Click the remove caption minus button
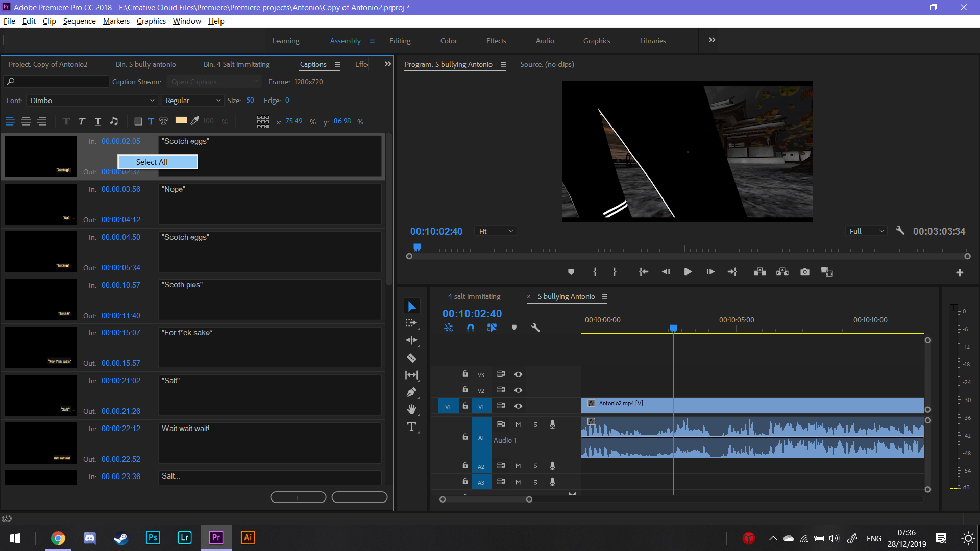980x551 pixels. (x=359, y=497)
